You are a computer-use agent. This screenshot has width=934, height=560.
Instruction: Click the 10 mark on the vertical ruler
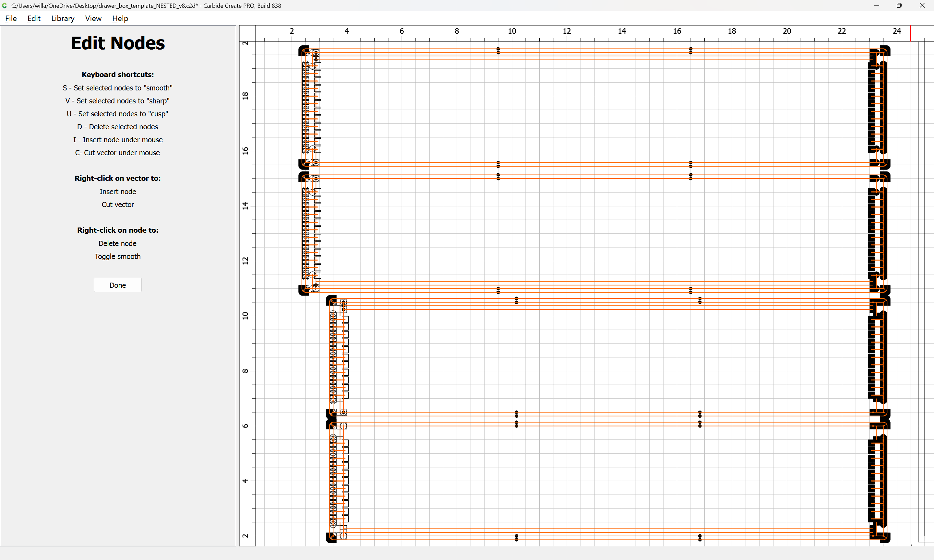pos(246,315)
